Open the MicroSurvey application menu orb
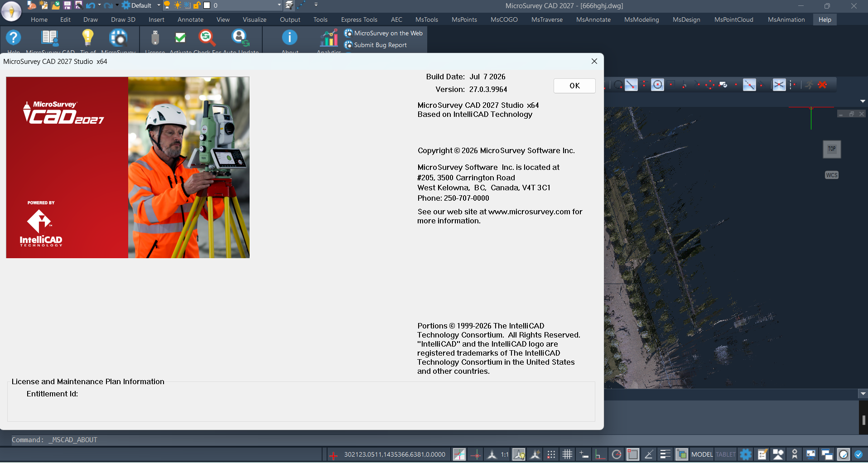The width and height of the screenshot is (868, 463). click(x=11, y=11)
